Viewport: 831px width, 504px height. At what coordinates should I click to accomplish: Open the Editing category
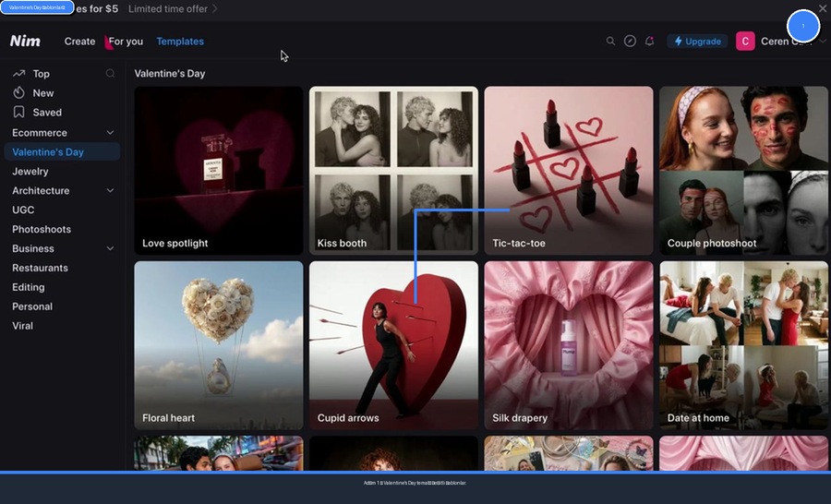[28, 287]
